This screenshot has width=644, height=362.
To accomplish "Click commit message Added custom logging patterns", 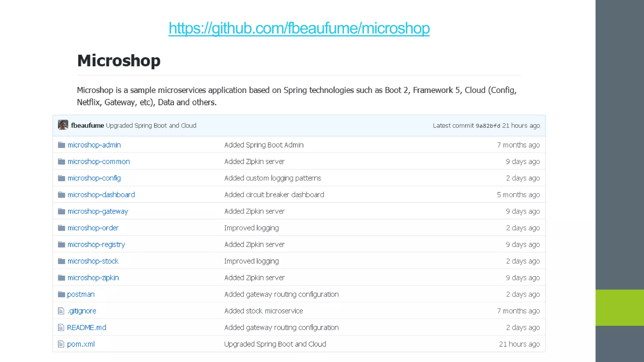I will click(x=273, y=178).
